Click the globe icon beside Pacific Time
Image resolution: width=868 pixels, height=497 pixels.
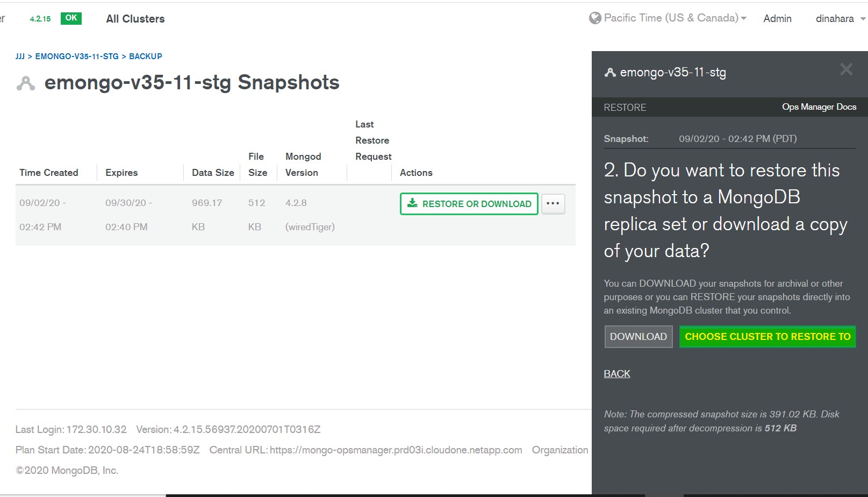click(595, 18)
